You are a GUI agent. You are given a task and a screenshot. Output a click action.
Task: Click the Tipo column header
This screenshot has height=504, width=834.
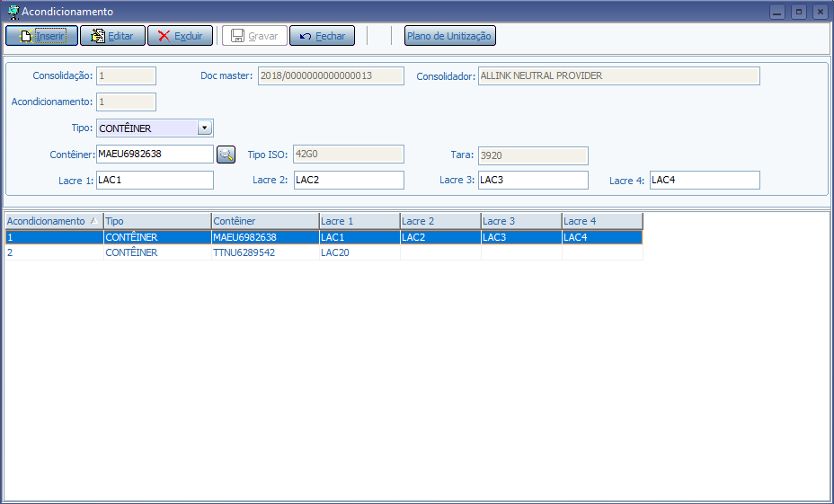[x=157, y=221]
